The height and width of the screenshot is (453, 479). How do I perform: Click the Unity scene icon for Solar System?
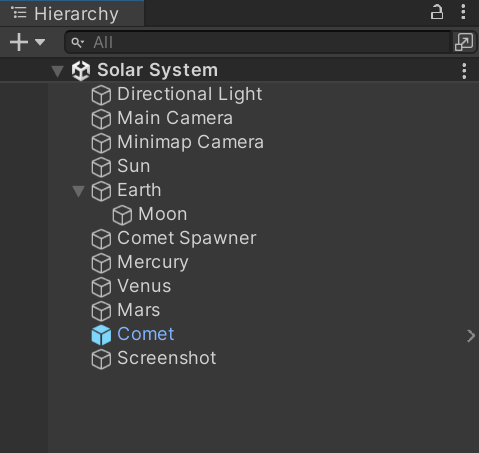(81, 71)
